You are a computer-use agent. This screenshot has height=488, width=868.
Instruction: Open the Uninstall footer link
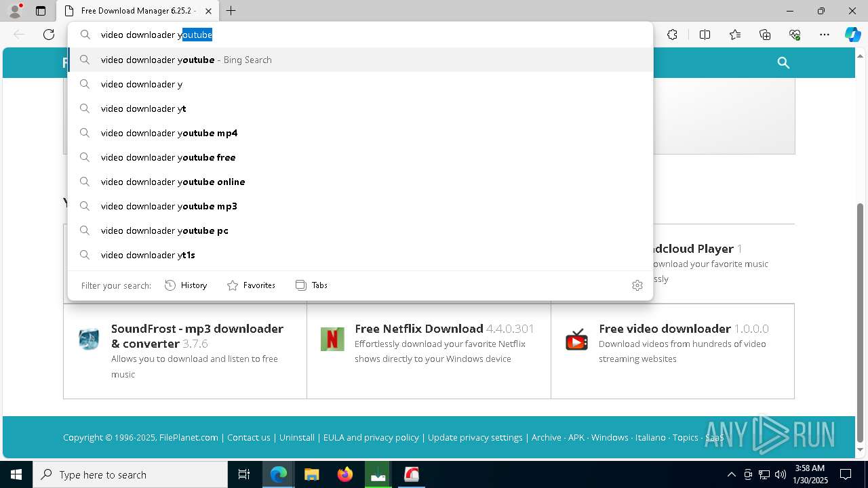(x=297, y=438)
